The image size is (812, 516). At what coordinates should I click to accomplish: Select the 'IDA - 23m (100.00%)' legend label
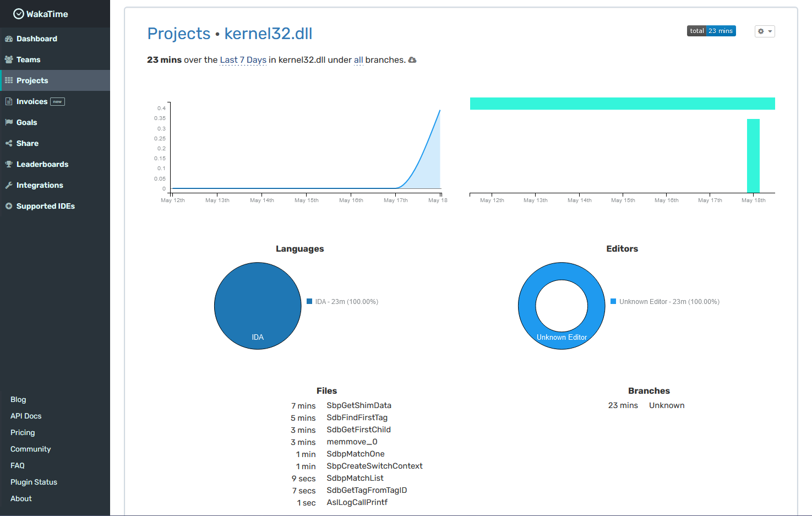(x=346, y=302)
